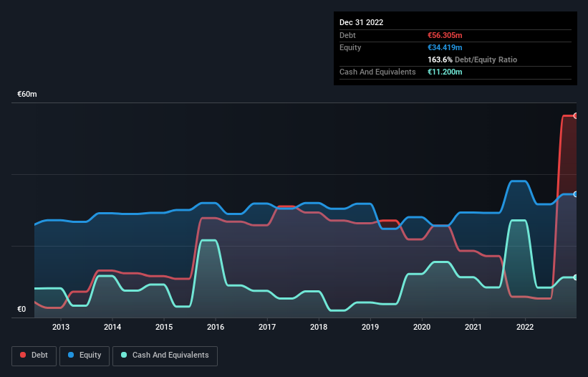Click the 2019 x-axis label
This screenshot has height=377, width=588.
tap(370, 327)
